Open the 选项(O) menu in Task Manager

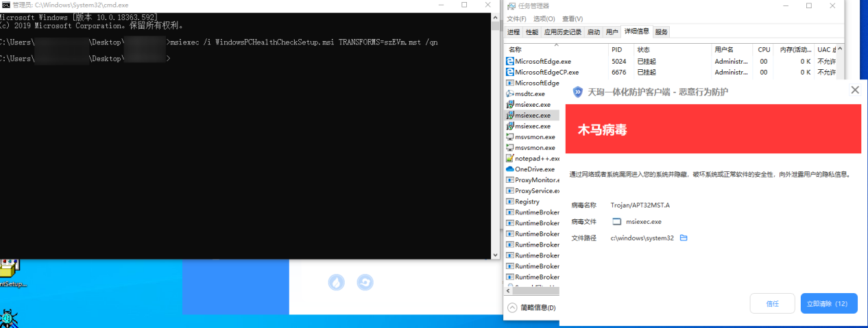click(x=544, y=18)
